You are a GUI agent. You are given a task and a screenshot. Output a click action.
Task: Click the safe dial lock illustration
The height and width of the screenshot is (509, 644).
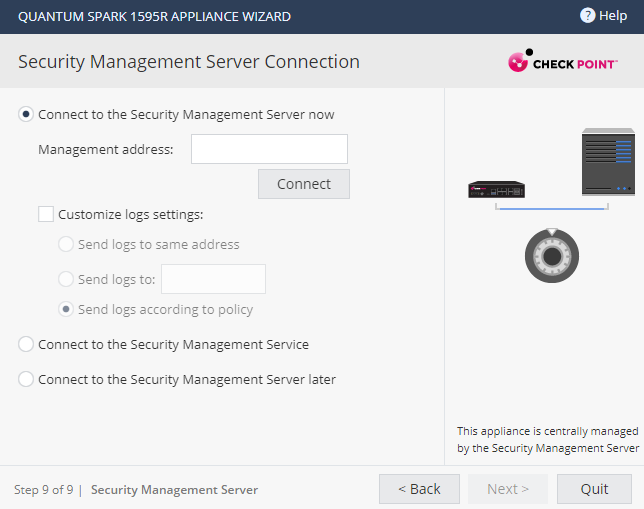(x=552, y=256)
